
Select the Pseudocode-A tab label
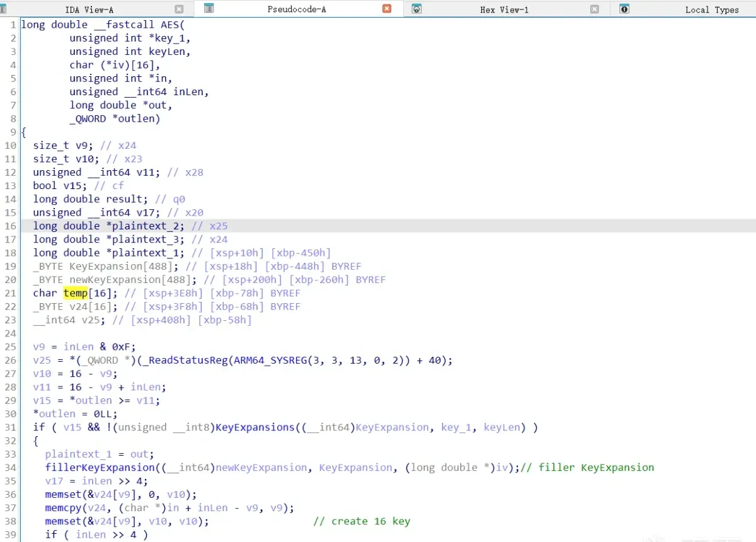point(297,9)
